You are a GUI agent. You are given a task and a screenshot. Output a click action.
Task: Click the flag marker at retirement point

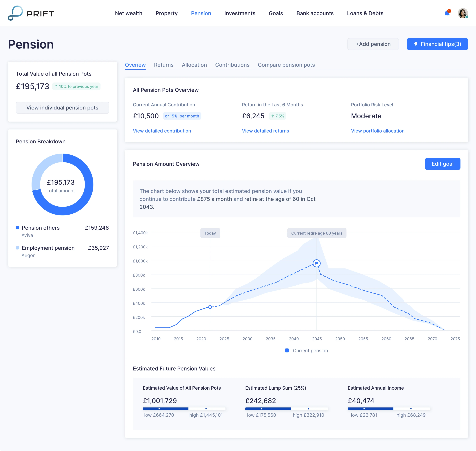tap(317, 263)
